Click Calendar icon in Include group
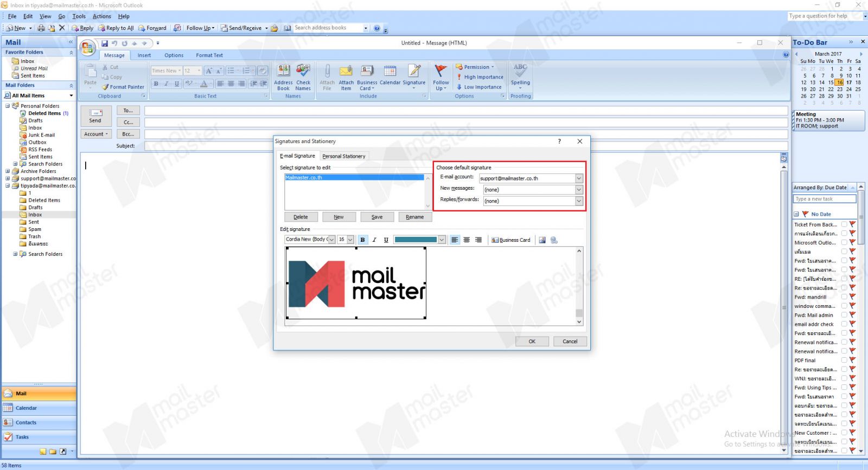Image resolution: width=868 pixels, height=470 pixels. tap(390, 75)
